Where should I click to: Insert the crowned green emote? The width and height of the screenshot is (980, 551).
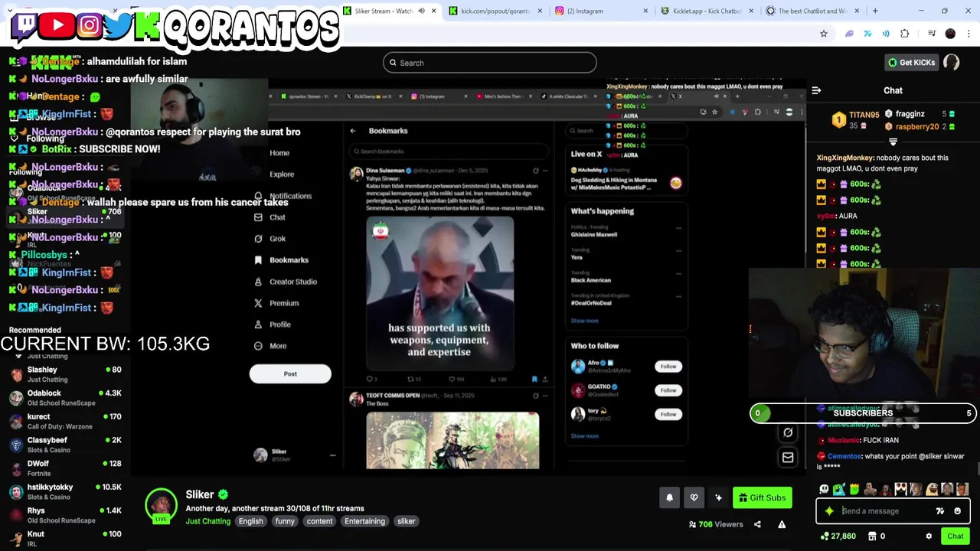tap(854, 490)
